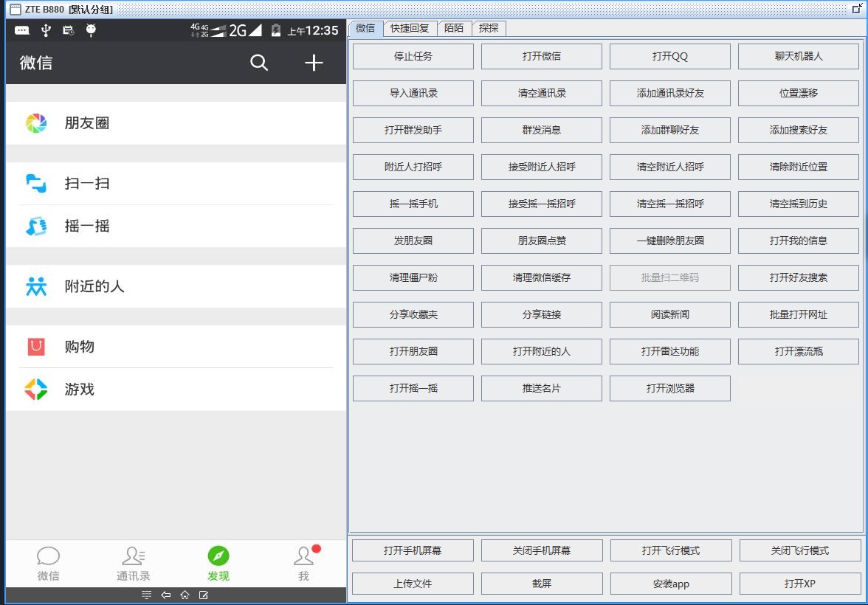Screen dimensions: 868x605
Task: Tap the search magnifier in WeChat header
Action: [259, 63]
